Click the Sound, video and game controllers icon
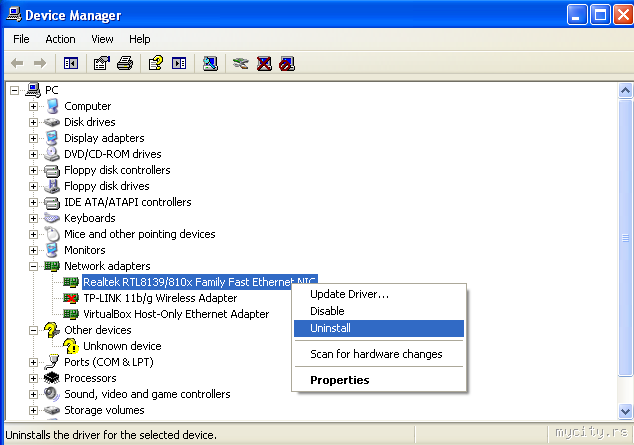The height and width of the screenshot is (445, 634). point(52,394)
